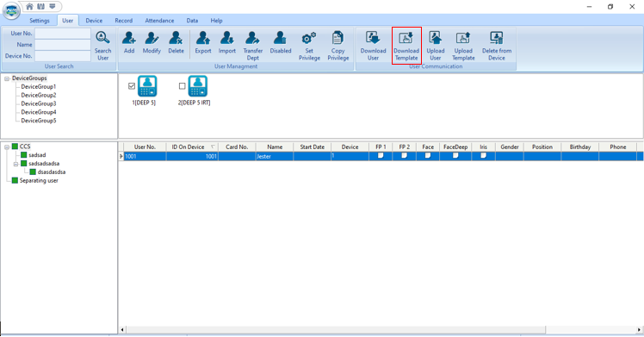This screenshot has width=644, height=337.
Task: Click the application logo button
Action: point(11,10)
